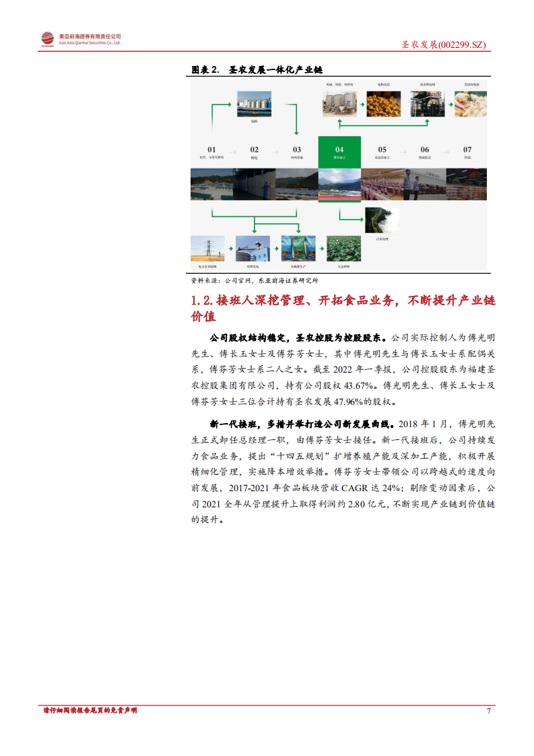Viewport: 534px width, 756px height.
Task: Click the step number 03
Action: [297, 150]
